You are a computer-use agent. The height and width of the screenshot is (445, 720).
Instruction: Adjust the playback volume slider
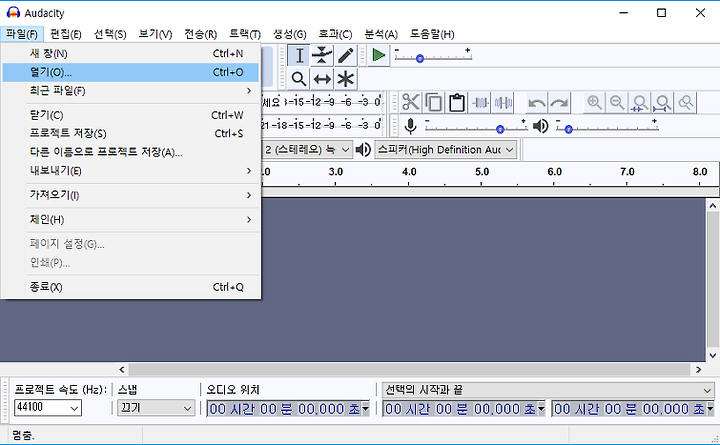[x=607, y=127]
